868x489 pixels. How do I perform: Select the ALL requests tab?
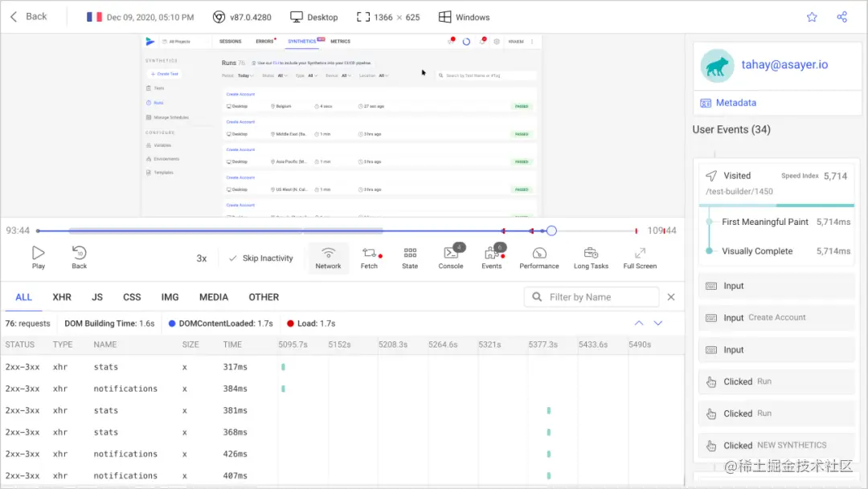pos(23,297)
